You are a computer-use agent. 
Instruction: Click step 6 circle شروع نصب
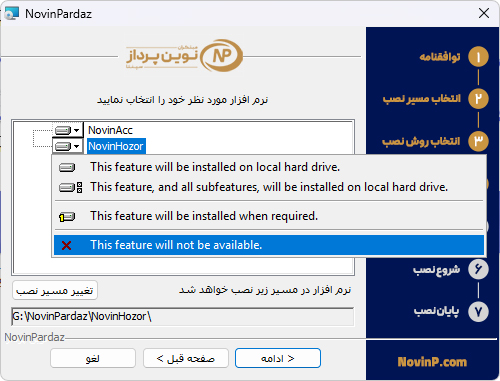pos(478,269)
